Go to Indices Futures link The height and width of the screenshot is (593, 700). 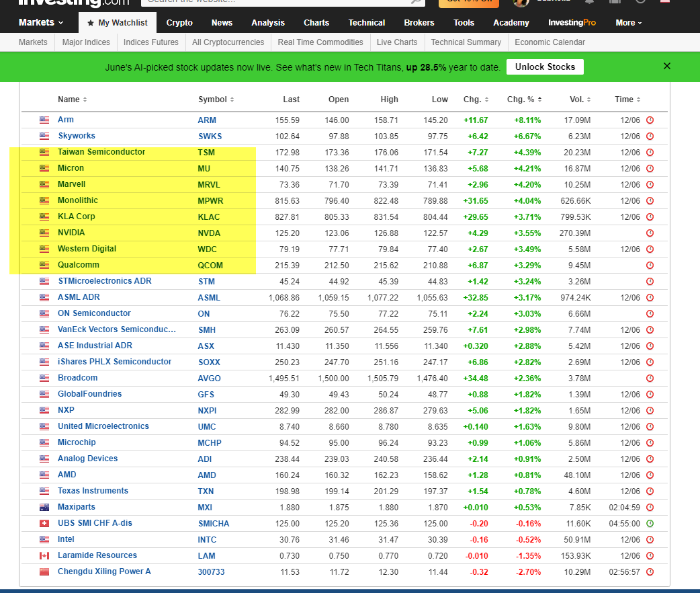(151, 42)
